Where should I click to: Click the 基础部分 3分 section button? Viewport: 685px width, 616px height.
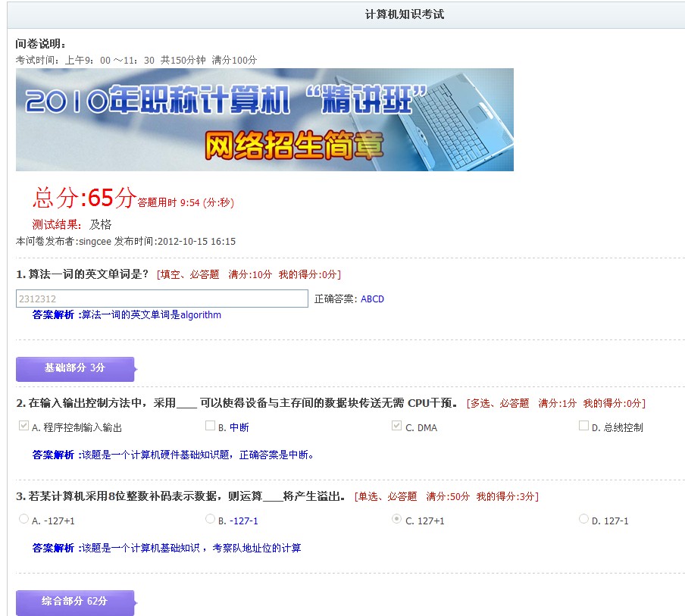pyautogui.click(x=76, y=369)
